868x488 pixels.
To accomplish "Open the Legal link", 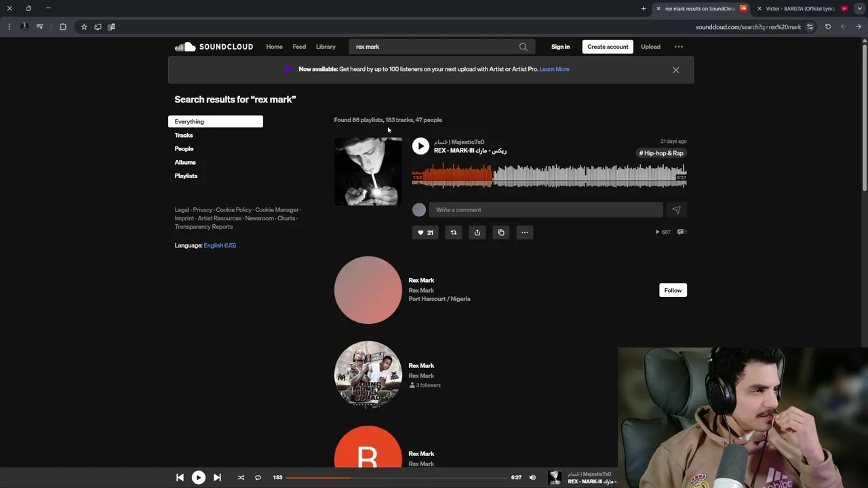I will pyautogui.click(x=182, y=209).
